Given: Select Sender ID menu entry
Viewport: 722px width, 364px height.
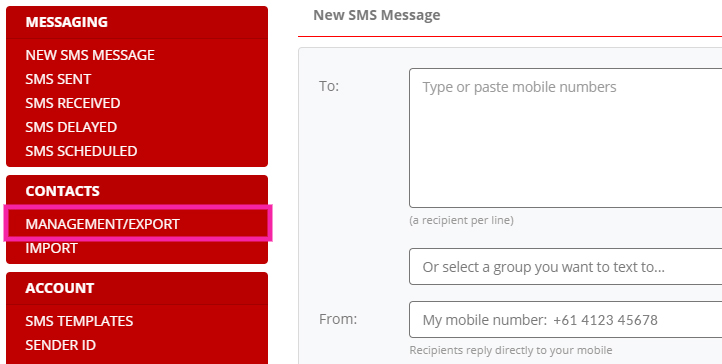Looking at the screenshot, I should point(60,345).
